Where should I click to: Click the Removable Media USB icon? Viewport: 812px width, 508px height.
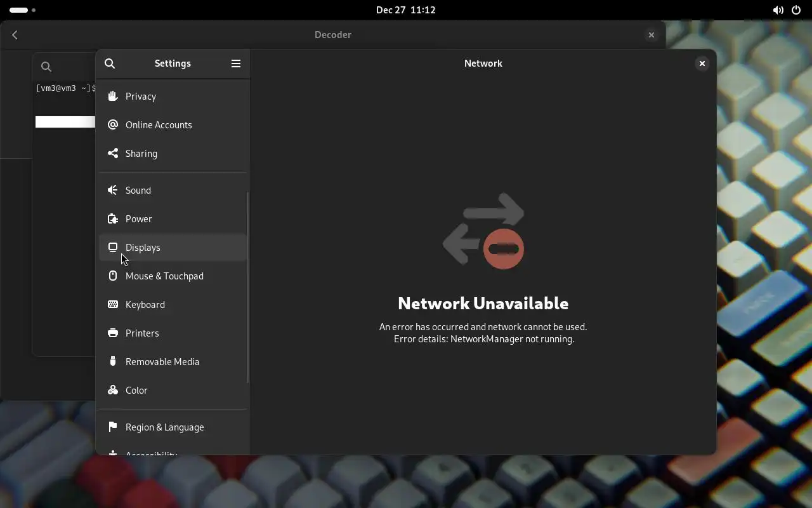(113, 361)
